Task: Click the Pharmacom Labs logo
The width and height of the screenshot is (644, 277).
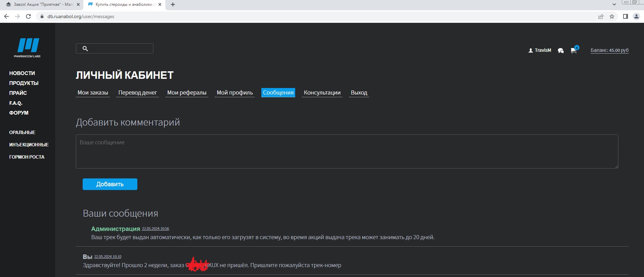Action: (27, 47)
